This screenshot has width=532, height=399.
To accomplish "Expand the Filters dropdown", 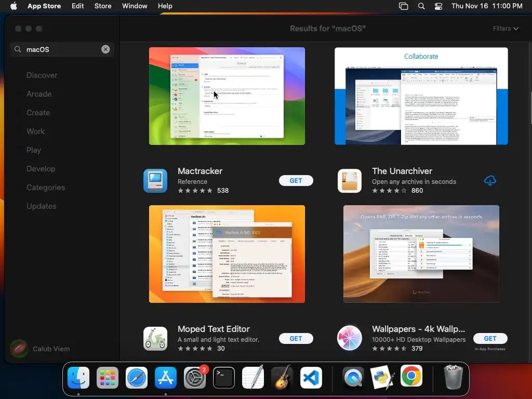I will pyautogui.click(x=506, y=29).
